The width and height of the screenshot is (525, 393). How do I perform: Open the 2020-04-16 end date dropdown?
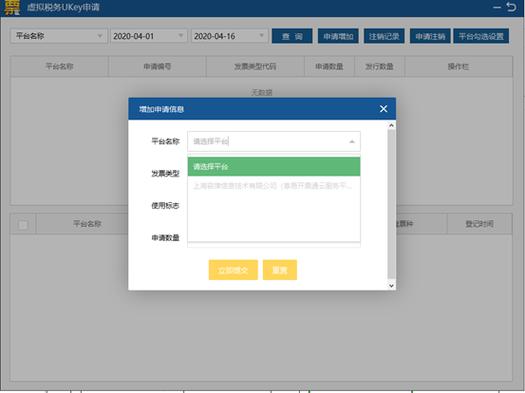click(229, 36)
